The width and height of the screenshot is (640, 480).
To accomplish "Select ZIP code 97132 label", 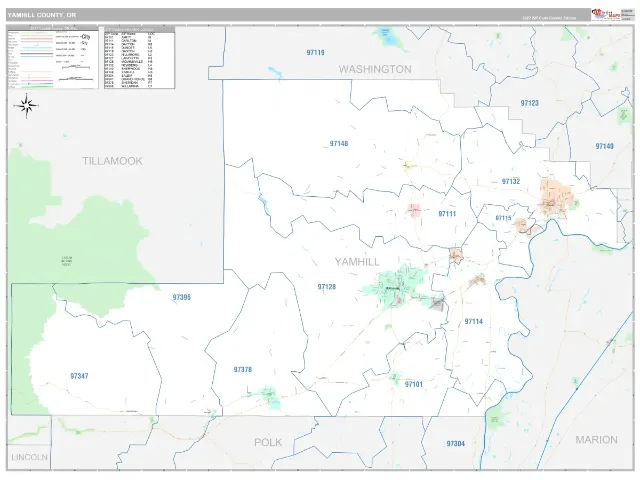I will (511, 181).
